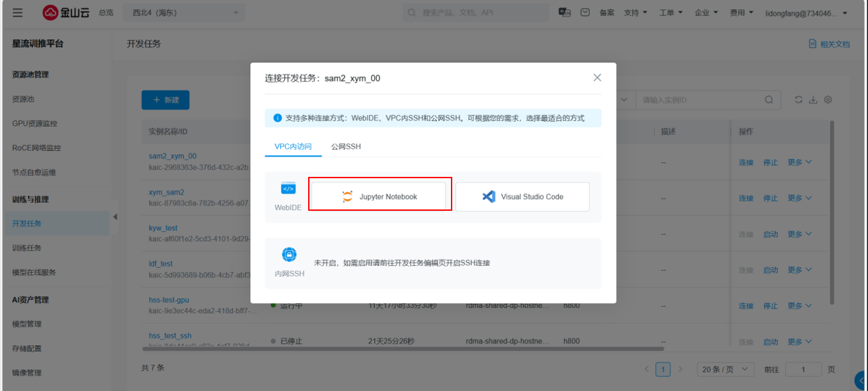Go to previous page arrow
Image resolution: width=868 pixels, height=391 pixels.
click(647, 369)
